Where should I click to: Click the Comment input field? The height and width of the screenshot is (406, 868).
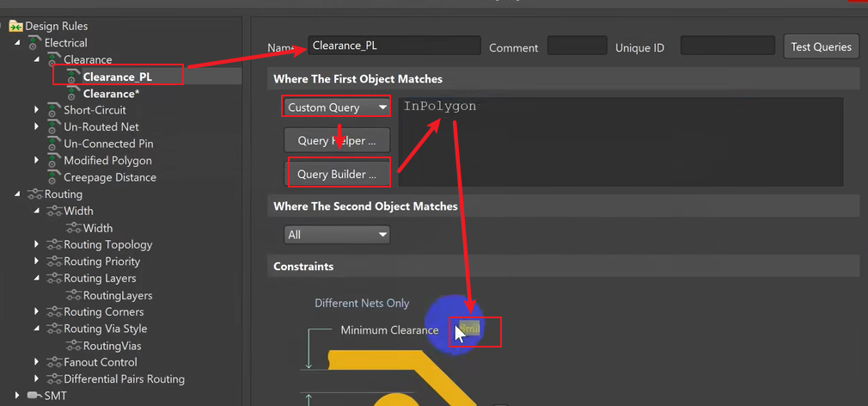tap(577, 46)
